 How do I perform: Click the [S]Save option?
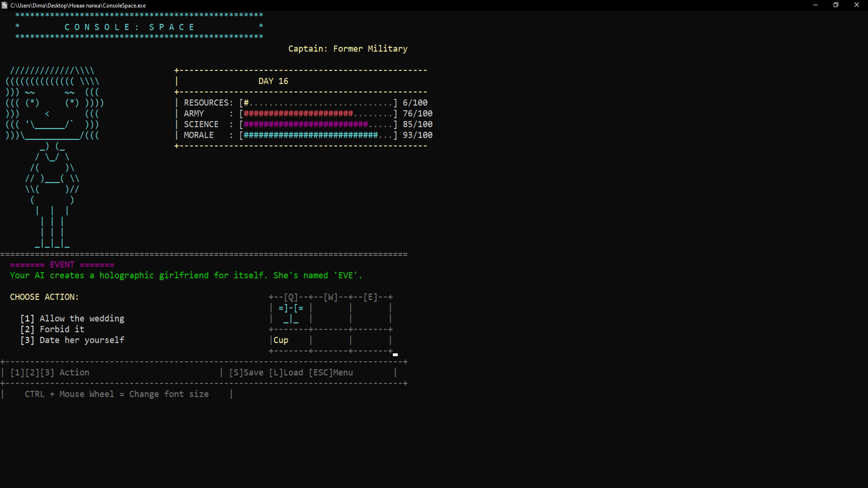[x=246, y=373]
